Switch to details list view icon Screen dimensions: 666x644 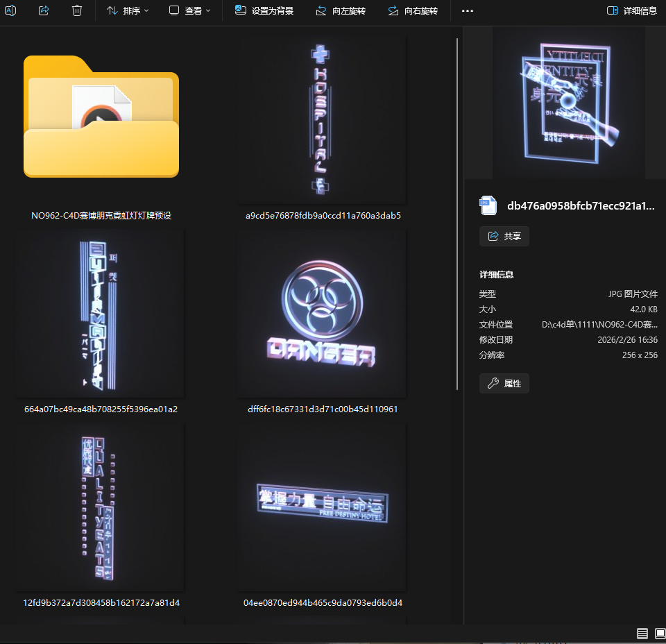click(642, 634)
